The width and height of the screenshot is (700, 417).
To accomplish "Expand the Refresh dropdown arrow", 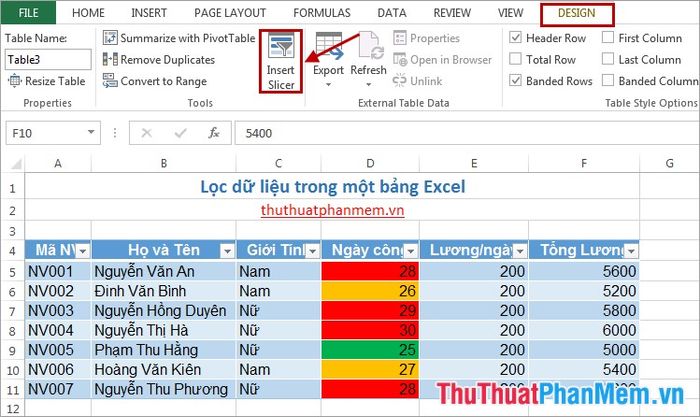I will [x=368, y=84].
